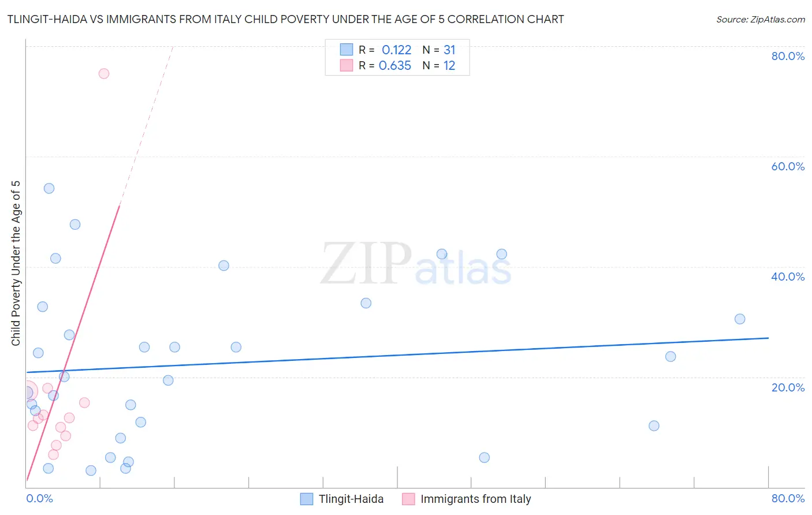Click the pink swatch beside R = 0.635
Viewport: 812px width, 515px height.
click(x=346, y=65)
